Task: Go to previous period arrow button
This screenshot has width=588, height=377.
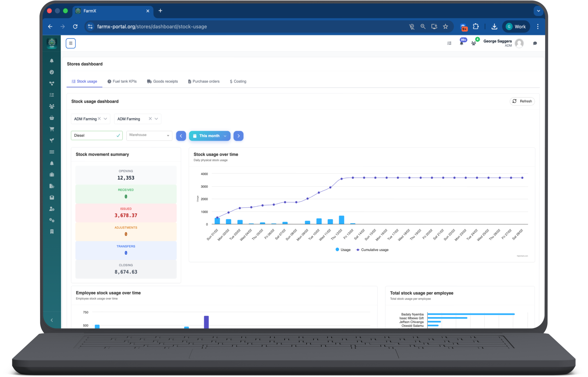Action: pyautogui.click(x=181, y=136)
